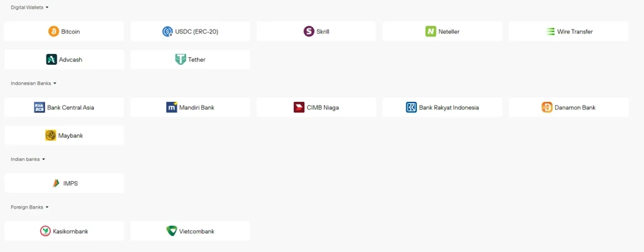Click the orange Danamon Bank icon
The image size is (644, 252).
547,107
